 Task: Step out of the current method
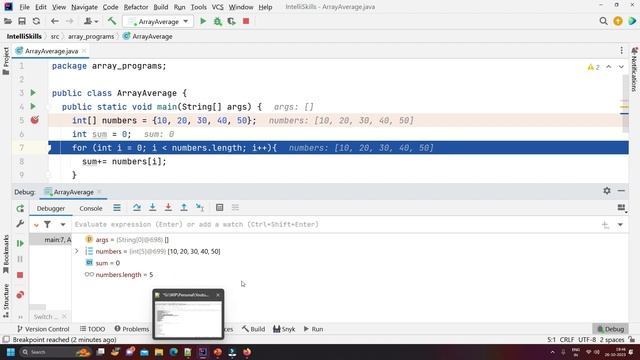184,208
